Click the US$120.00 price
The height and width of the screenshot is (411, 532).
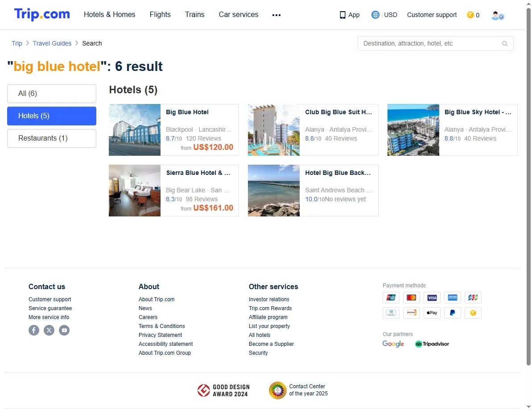tap(213, 147)
